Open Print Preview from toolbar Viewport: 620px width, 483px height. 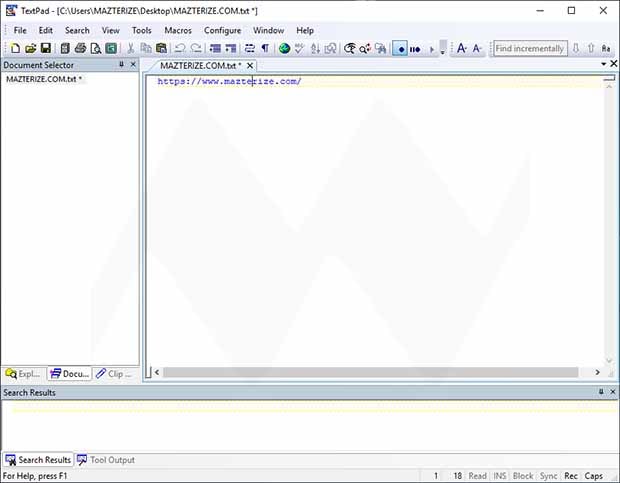click(x=96, y=48)
